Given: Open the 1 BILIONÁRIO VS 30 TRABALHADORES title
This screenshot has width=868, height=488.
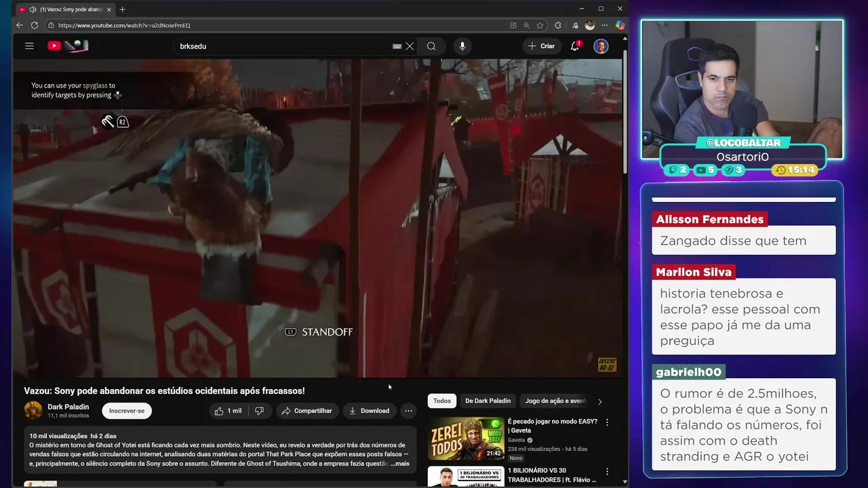Looking at the screenshot, I should click(x=552, y=475).
